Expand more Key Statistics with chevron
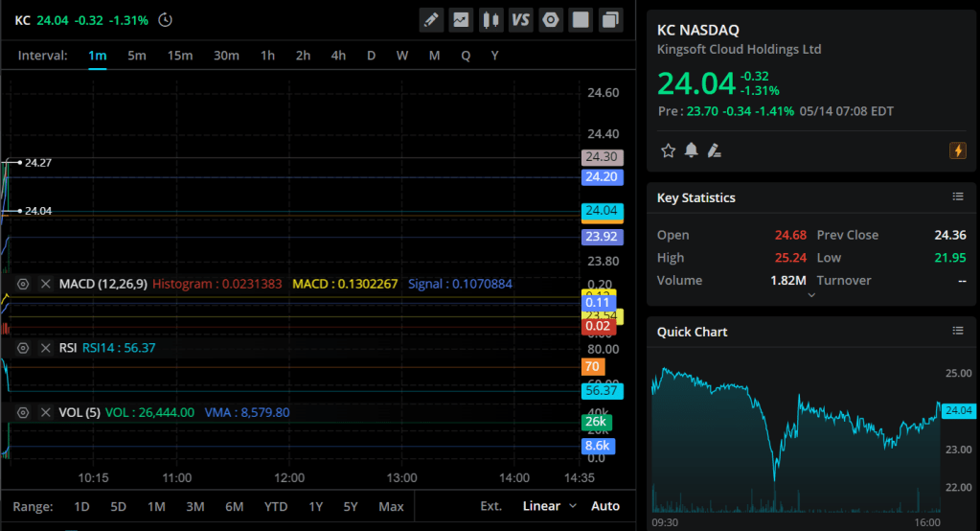The image size is (980, 531). [811, 295]
